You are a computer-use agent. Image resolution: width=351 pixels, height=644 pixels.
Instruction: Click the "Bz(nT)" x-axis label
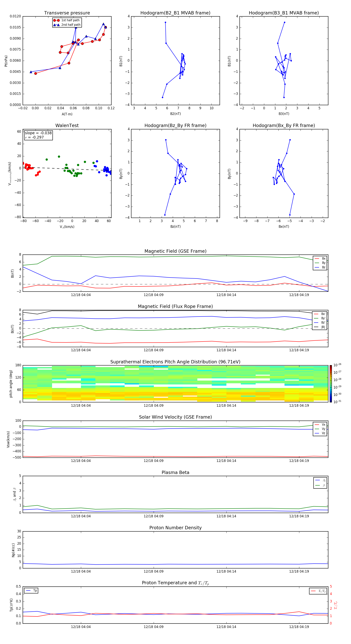click(x=175, y=227)
